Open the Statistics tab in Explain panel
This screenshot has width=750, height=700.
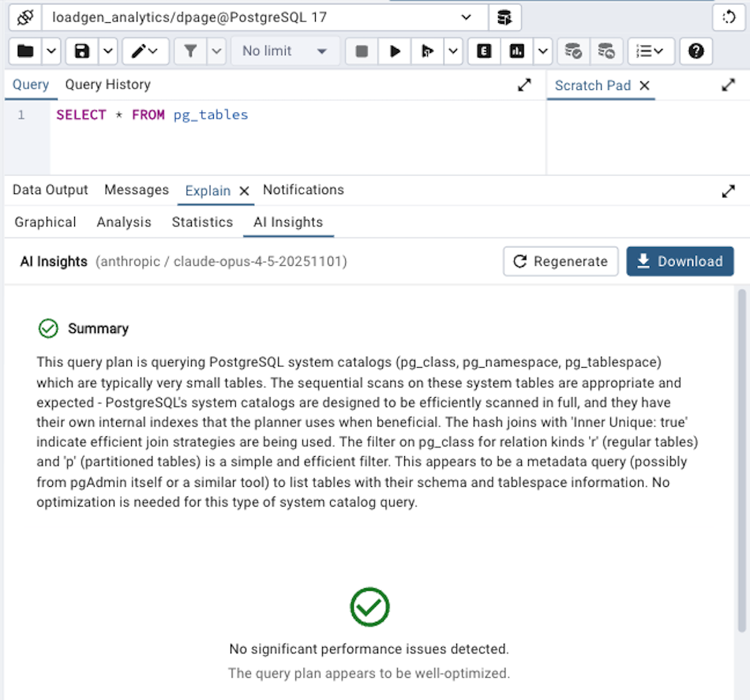(202, 222)
